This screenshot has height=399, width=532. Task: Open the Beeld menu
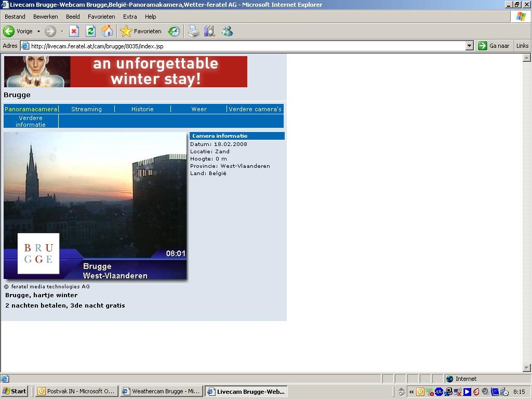[73, 17]
